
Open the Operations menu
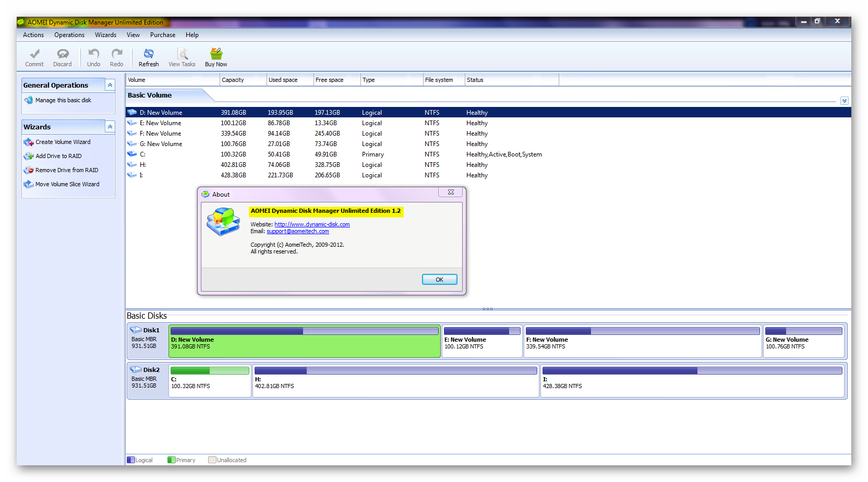[69, 35]
